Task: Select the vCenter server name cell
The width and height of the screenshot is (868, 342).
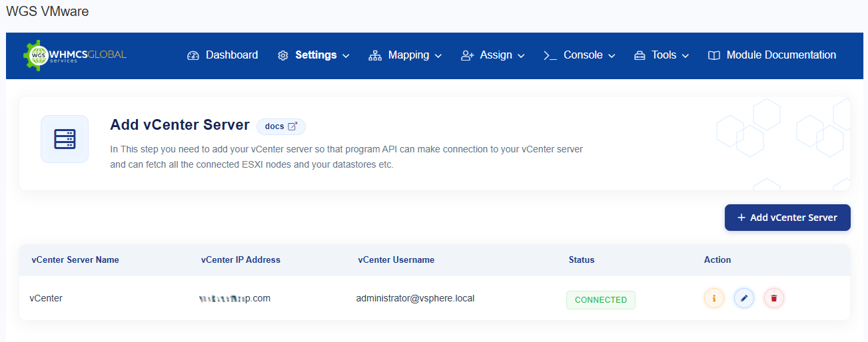Action: click(x=46, y=298)
